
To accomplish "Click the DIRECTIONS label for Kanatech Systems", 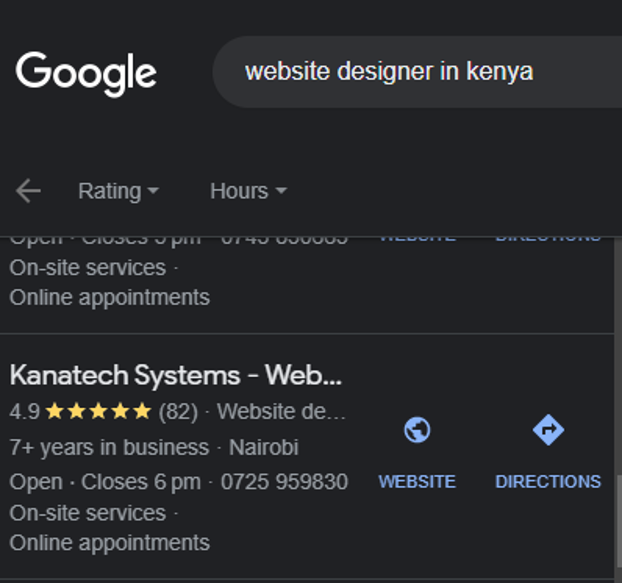I will (x=548, y=482).
